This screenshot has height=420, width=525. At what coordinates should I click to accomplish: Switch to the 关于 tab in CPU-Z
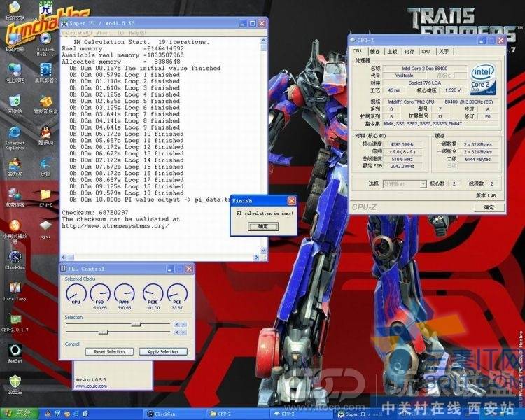(444, 52)
